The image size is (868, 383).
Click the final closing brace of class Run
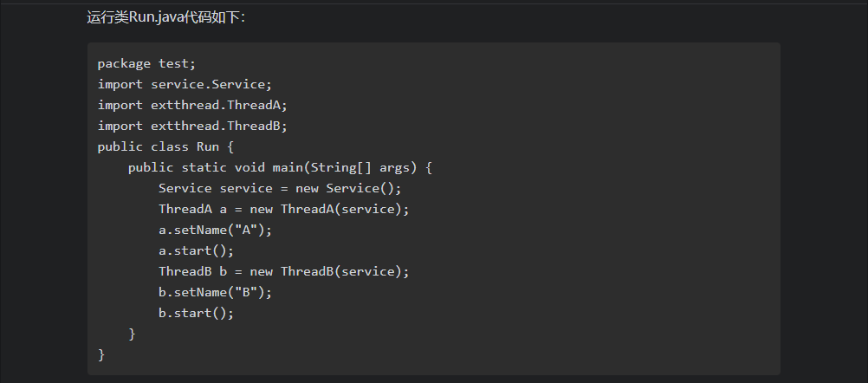tap(100, 354)
